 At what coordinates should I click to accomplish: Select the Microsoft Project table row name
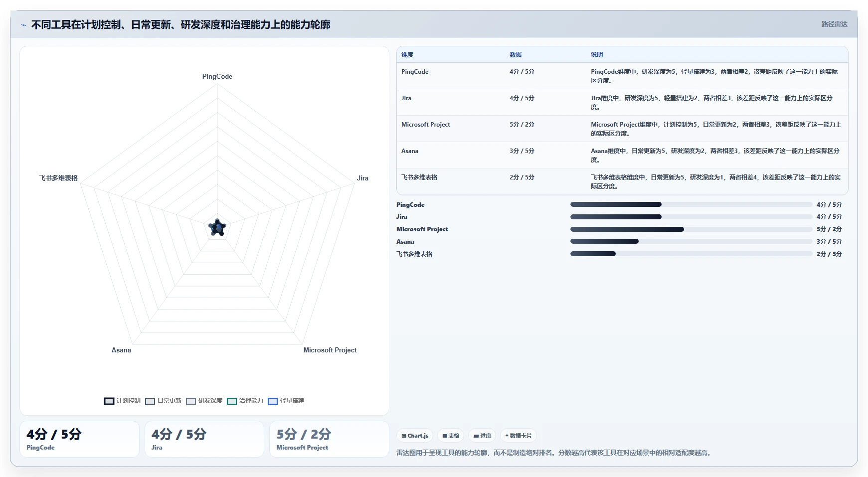pos(425,125)
